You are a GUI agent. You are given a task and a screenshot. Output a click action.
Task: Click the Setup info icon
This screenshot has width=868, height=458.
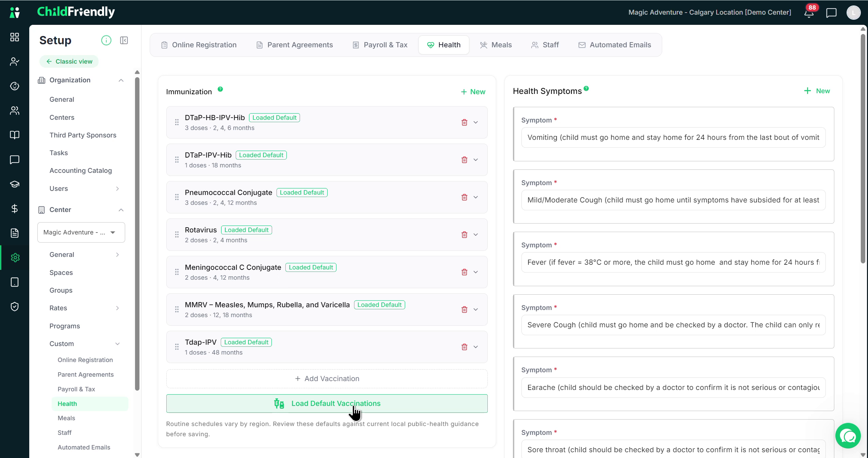click(106, 40)
